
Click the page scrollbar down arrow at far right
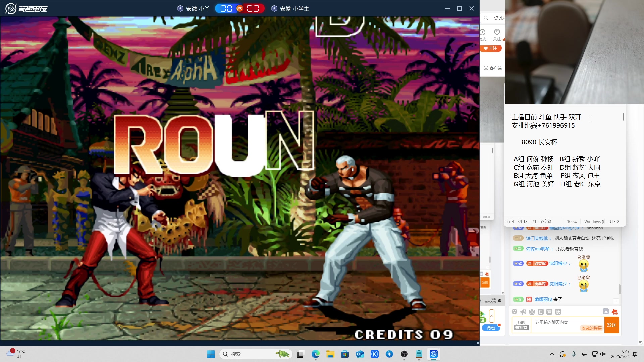[640, 342]
